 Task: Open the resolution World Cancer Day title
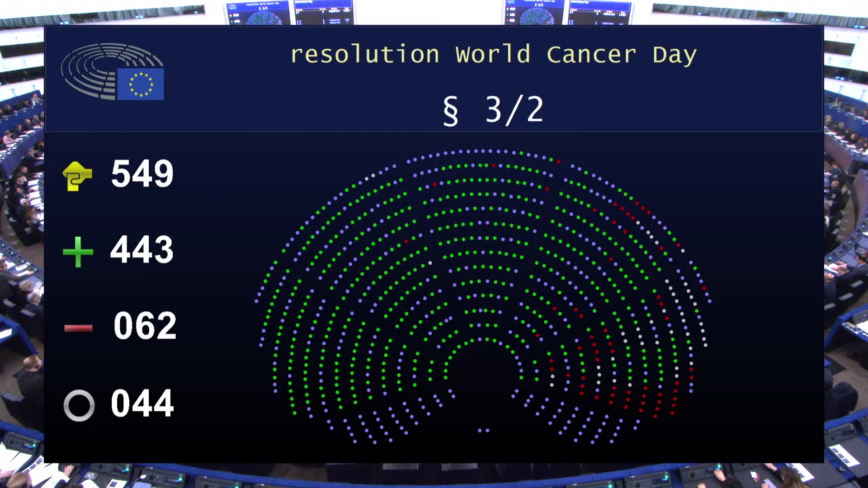(x=494, y=54)
